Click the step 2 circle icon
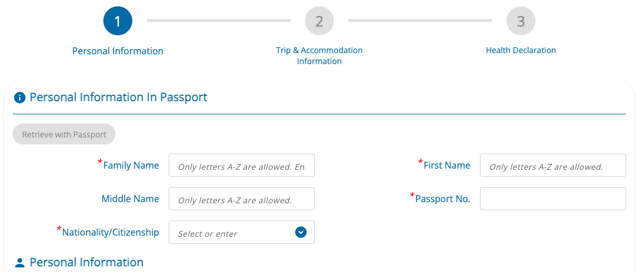Image resolution: width=644 pixels, height=272 pixels. click(x=319, y=21)
